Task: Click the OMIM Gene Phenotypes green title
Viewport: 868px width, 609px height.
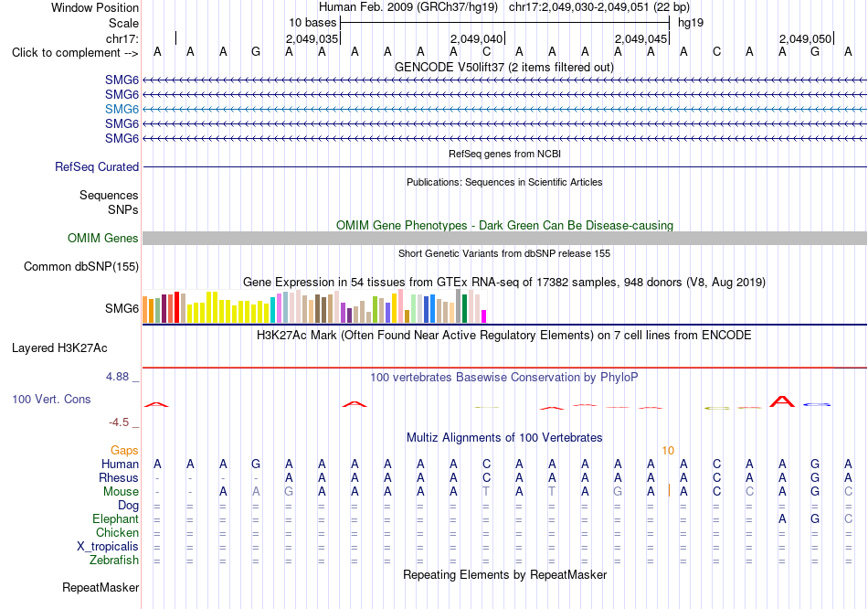Action: click(x=504, y=226)
